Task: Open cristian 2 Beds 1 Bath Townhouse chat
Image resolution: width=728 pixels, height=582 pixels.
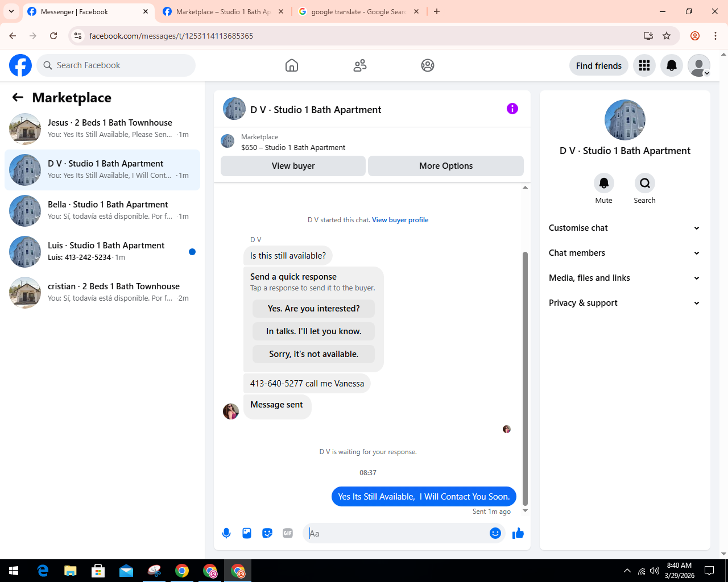Action: pyautogui.click(x=102, y=293)
